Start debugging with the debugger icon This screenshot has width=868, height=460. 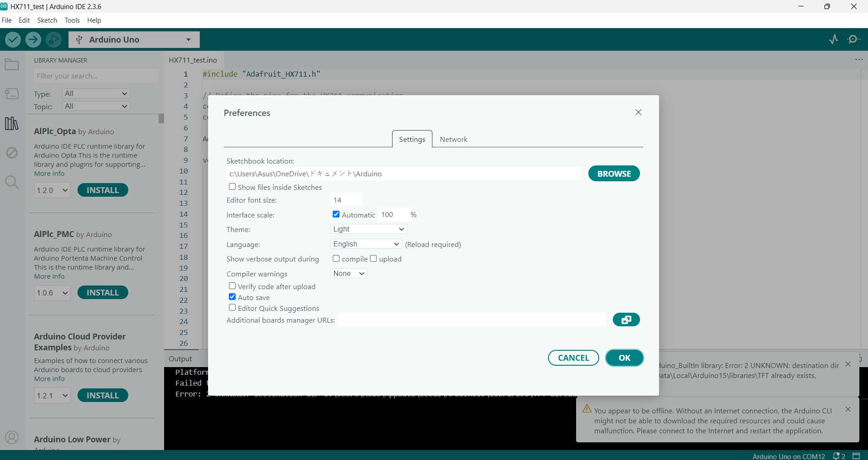coord(53,40)
